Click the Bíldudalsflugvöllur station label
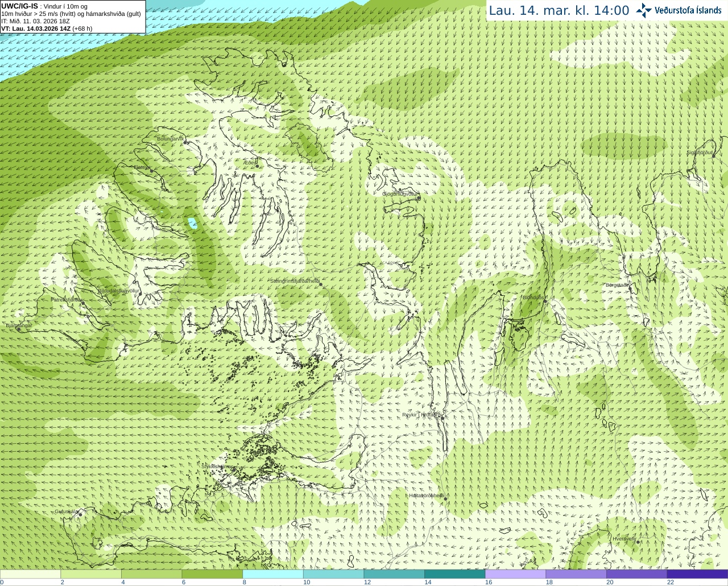Viewport: 728px width, 586px height. [x=118, y=291]
